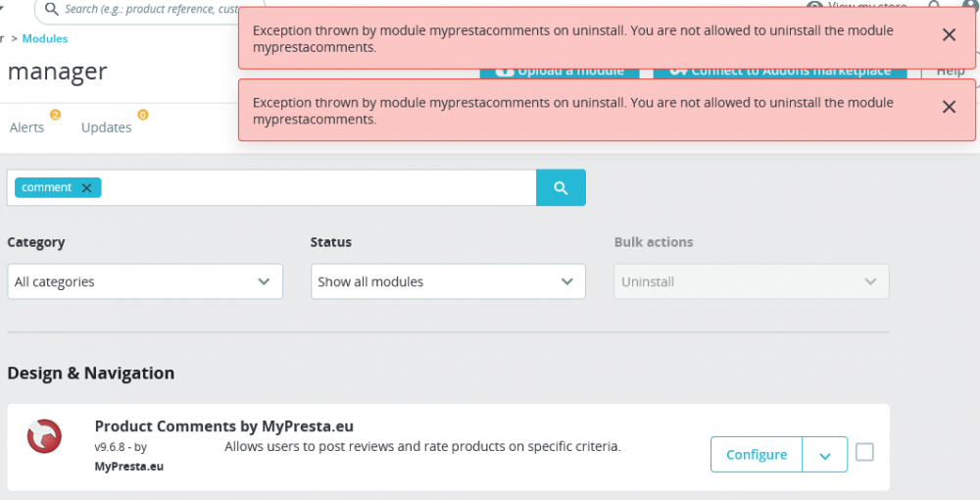Image resolution: width=980 pixels, height=500 pixels.
Task: Close the second exception alert message
Action: click(x=949, y=108)
